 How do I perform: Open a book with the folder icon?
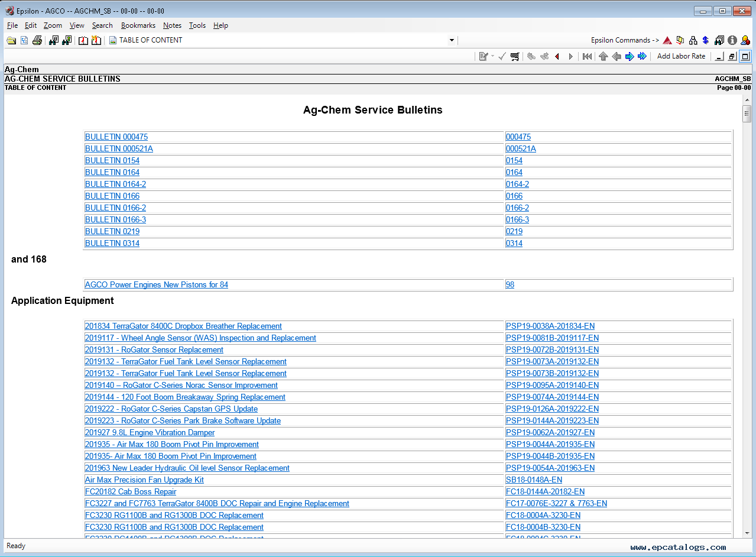coord(11,40)
